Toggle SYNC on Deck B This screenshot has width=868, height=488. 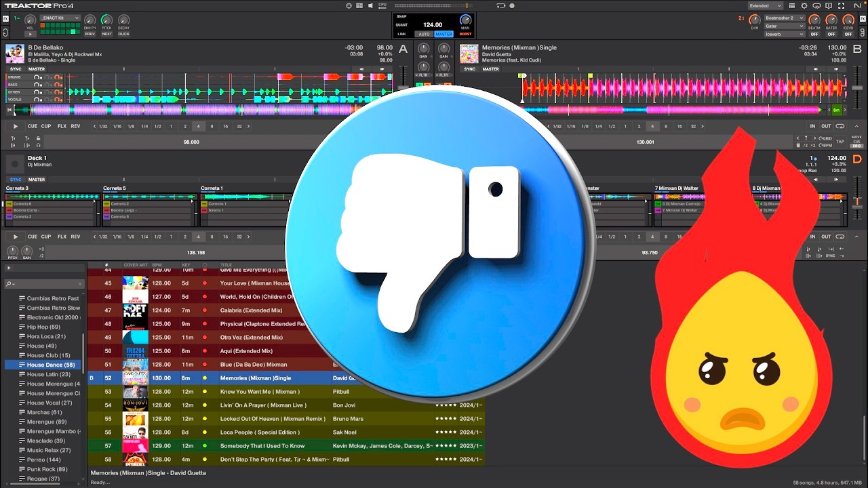(469, 69)
